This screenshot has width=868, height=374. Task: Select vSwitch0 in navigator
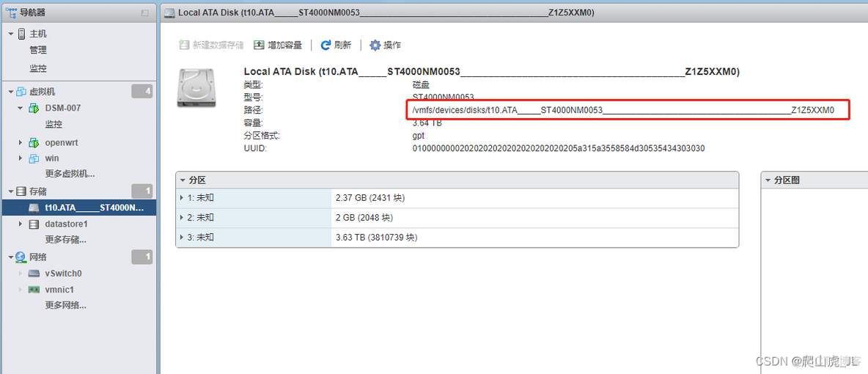63,273
